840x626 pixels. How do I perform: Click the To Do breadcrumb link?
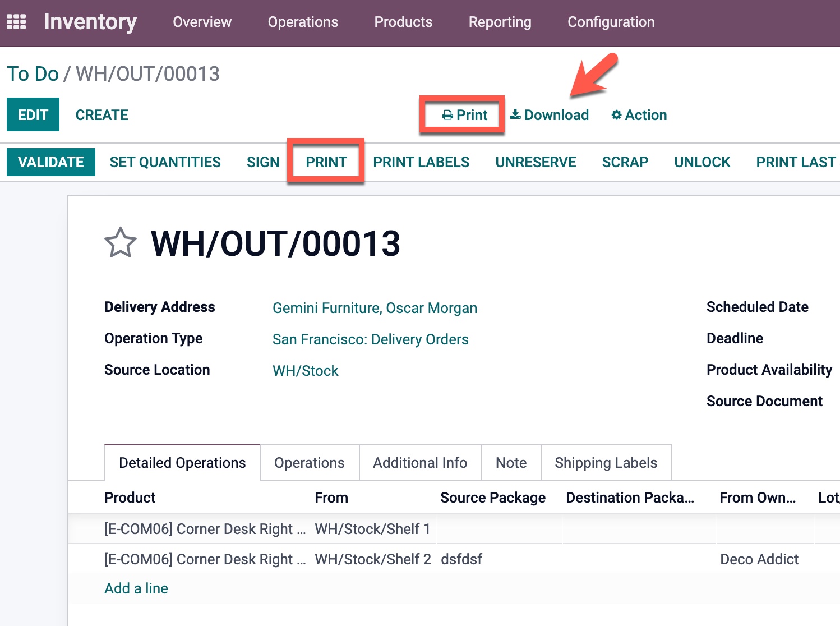pos(33,73)
